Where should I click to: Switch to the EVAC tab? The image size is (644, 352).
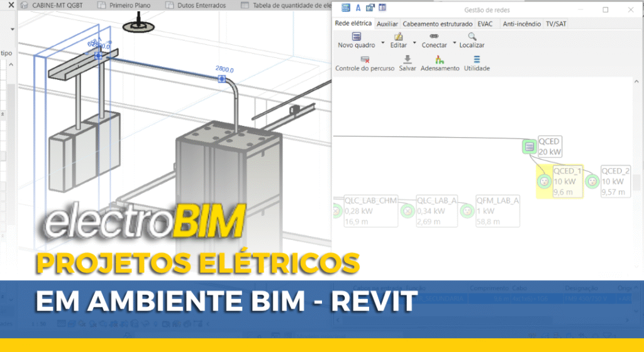click(485, 24)
